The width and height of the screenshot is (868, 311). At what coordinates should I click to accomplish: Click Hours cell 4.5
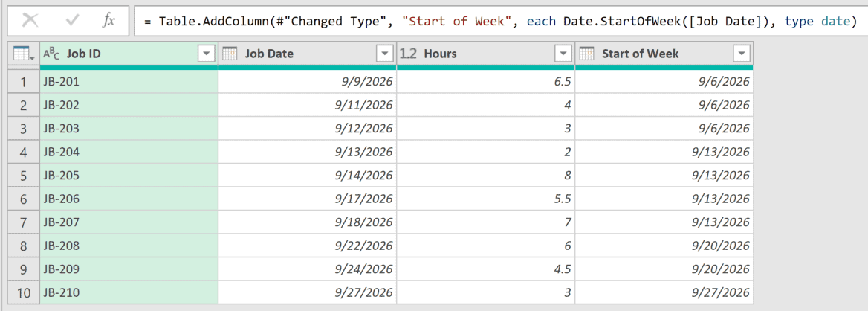click(x=486, y=269)
